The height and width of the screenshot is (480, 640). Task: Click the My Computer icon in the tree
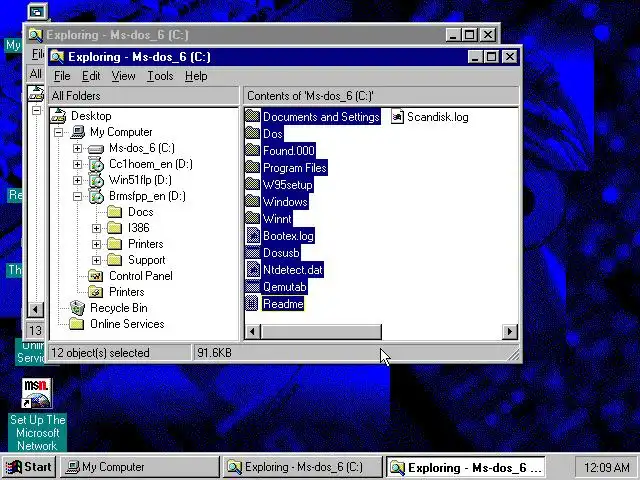click(78, 132)
